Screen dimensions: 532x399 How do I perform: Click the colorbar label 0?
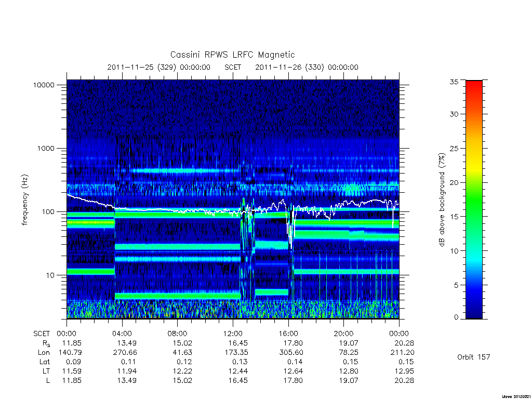(x=456, y=317)
